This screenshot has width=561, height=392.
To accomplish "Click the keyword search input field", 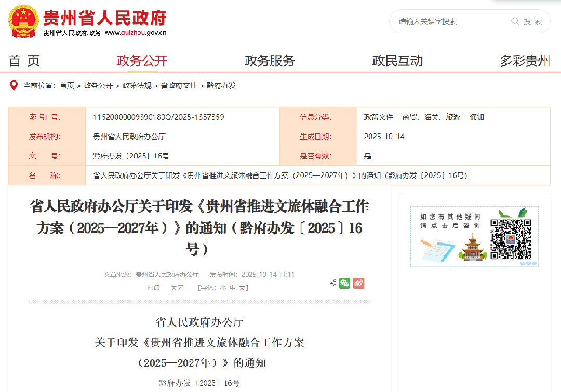I will [x=447, y=21].
